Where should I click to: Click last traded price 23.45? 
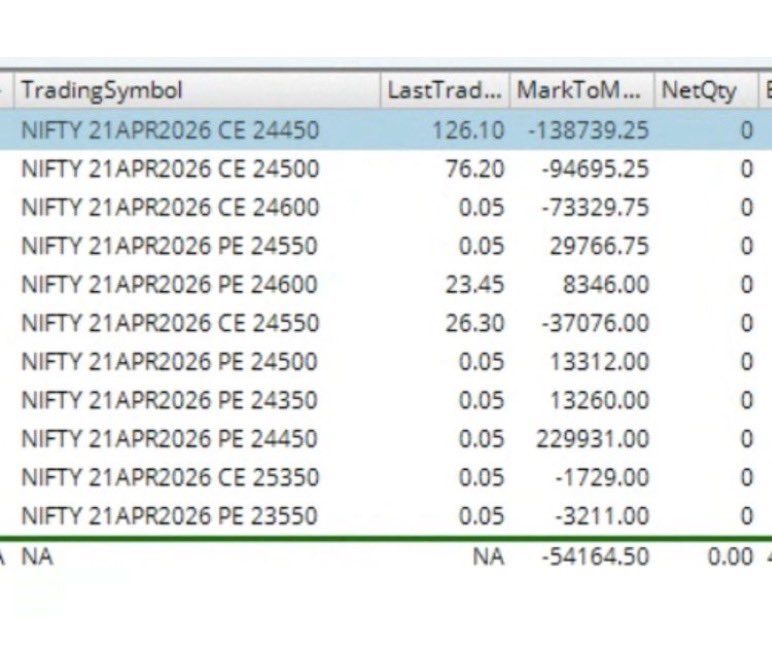[475, 285]
